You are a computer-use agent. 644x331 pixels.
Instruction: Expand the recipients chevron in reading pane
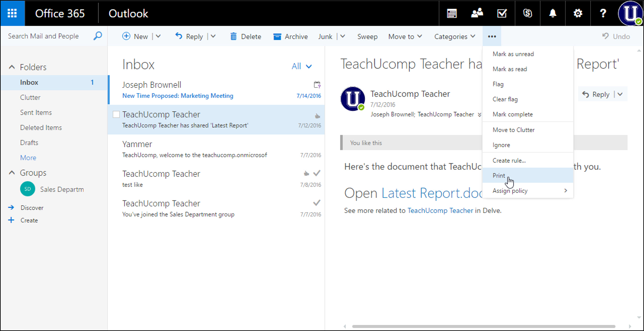click(x=479, y=114)
